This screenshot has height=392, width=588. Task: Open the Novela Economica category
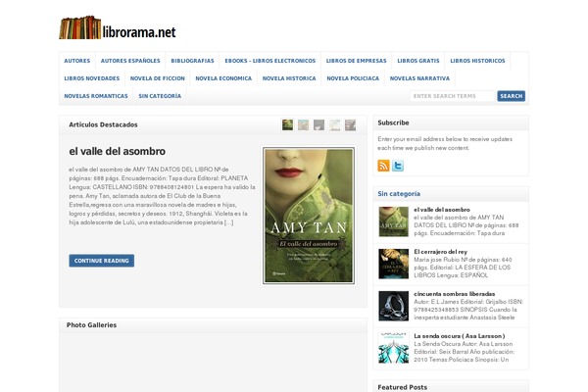point(223,78)
